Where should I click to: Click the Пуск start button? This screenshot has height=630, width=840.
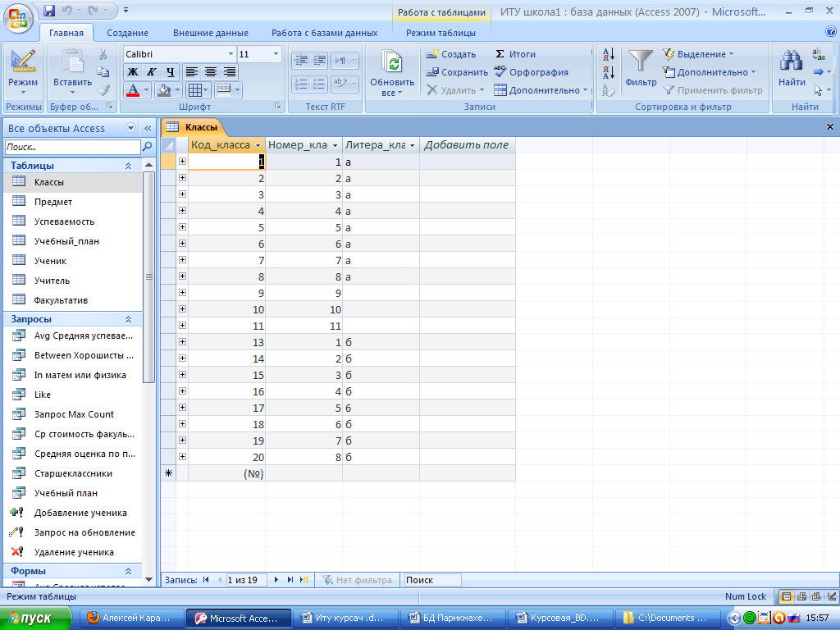pyautogui.click(x=34, y=619)
